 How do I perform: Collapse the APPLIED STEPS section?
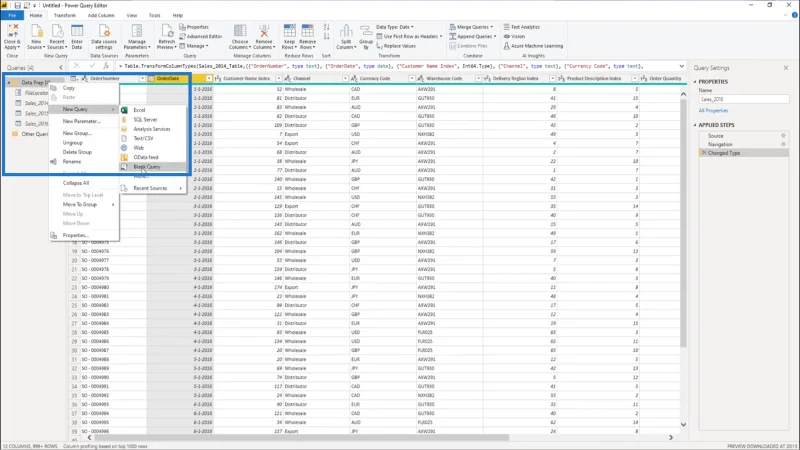(x=695, y=125)
